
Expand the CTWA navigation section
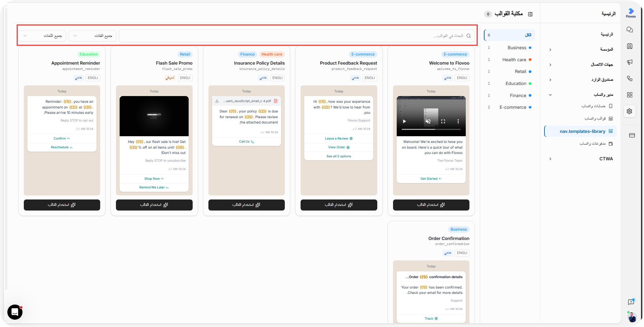(x=581, y=159)
